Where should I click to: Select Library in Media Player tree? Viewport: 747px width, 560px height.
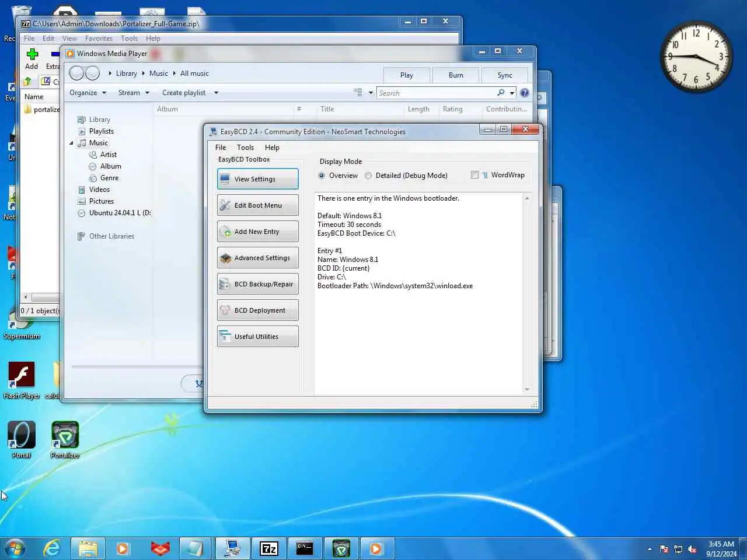pyautogui.click(x=99, y=120)
